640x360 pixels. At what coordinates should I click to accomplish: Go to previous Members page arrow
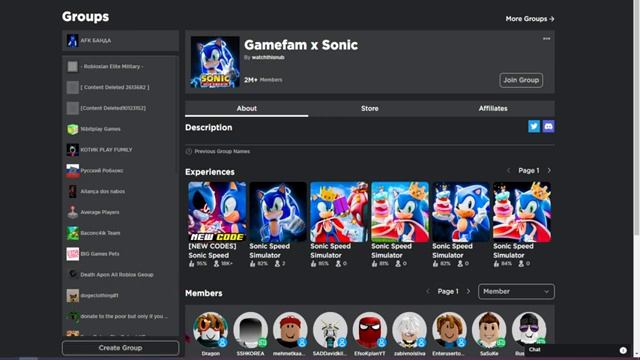click(x=428, y=291)
